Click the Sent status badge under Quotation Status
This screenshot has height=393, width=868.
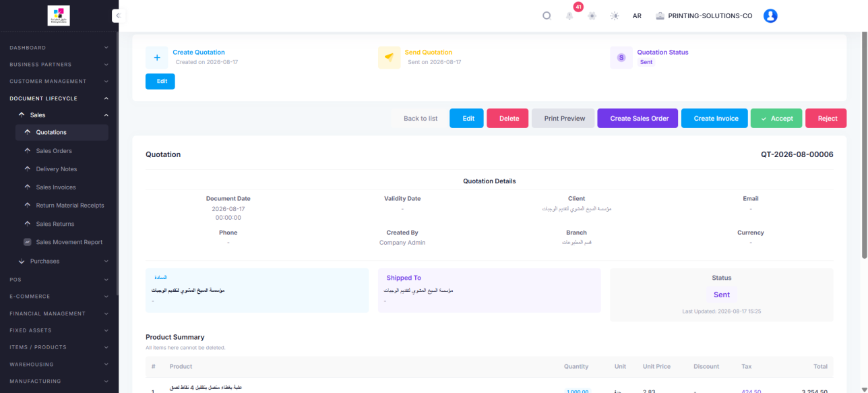646,62
